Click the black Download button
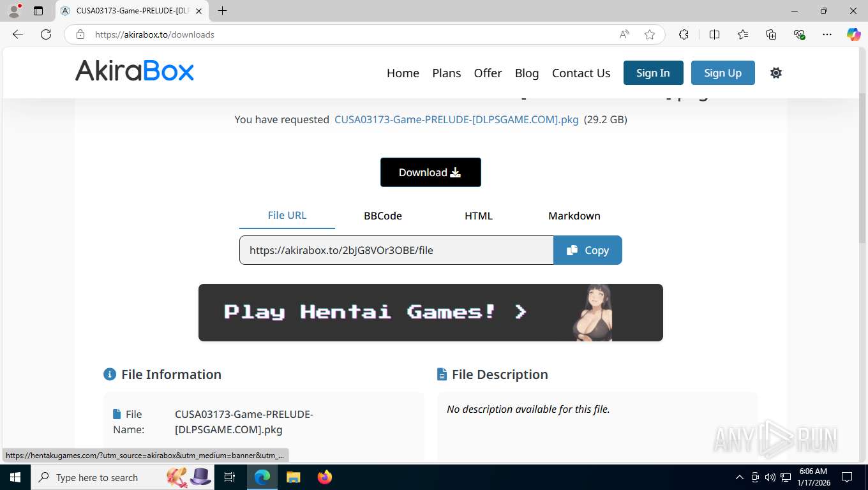The height and width of the screenshot is (490, 868). pyautogui.click(x=430, y=172)
